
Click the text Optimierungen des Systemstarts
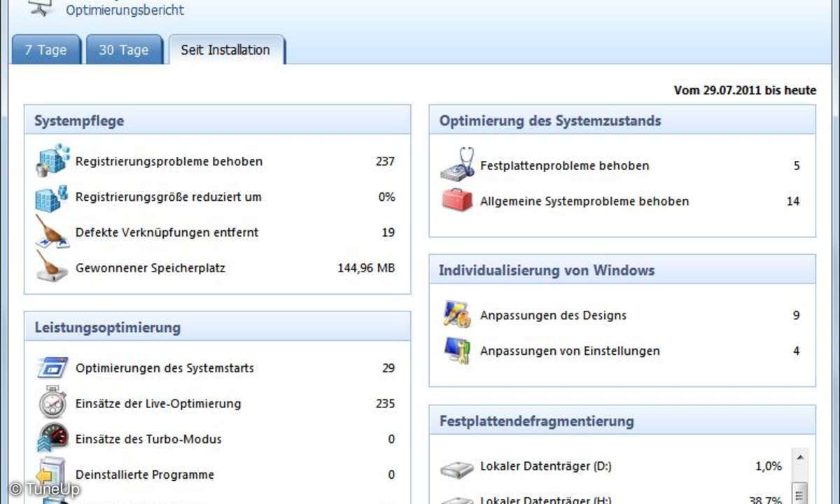tap(164, 368)
